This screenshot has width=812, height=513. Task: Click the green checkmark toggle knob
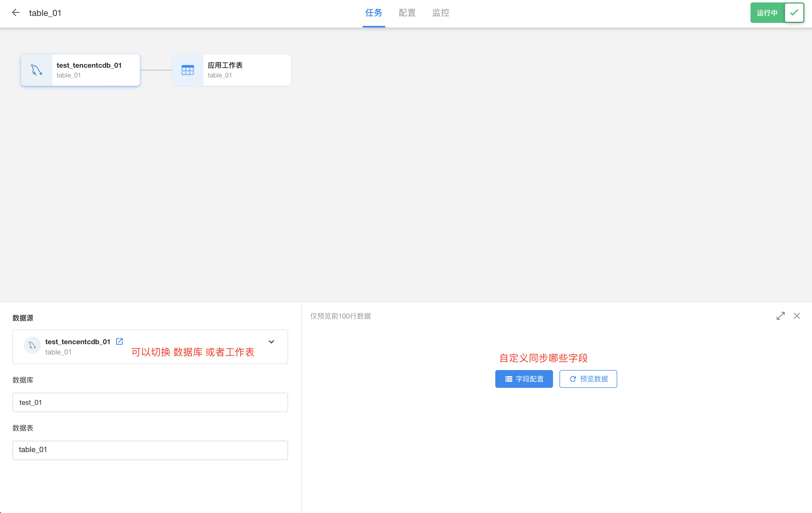pos(794,13)
